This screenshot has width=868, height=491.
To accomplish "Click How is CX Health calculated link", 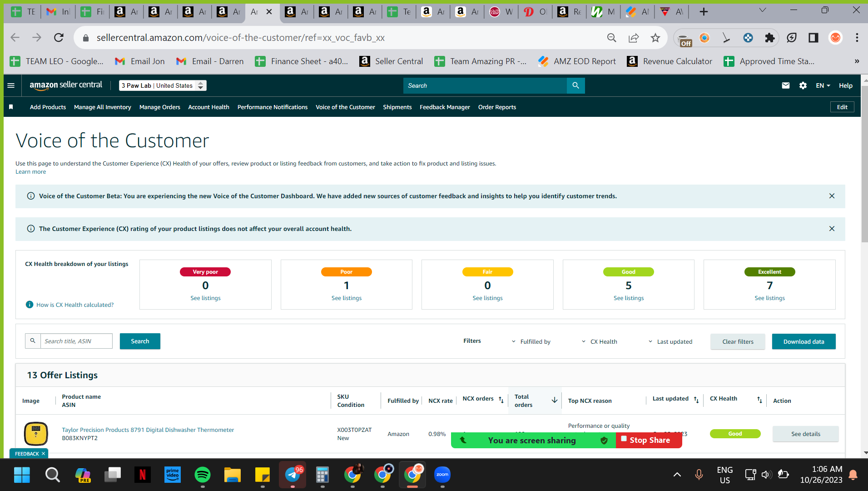I will (75, 305).
